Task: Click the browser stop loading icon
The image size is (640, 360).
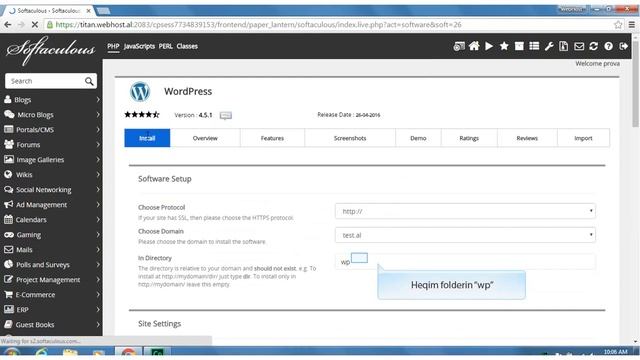Action: coord(35,25)
